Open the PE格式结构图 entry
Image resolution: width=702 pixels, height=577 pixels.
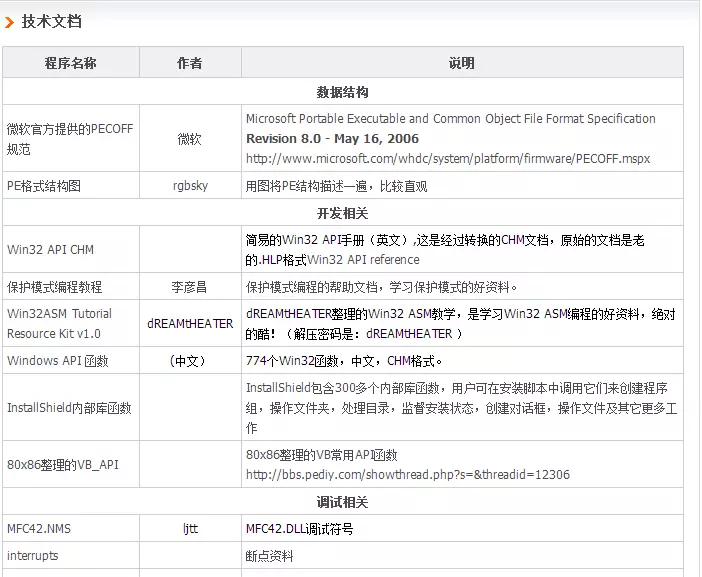pos(44,186)
